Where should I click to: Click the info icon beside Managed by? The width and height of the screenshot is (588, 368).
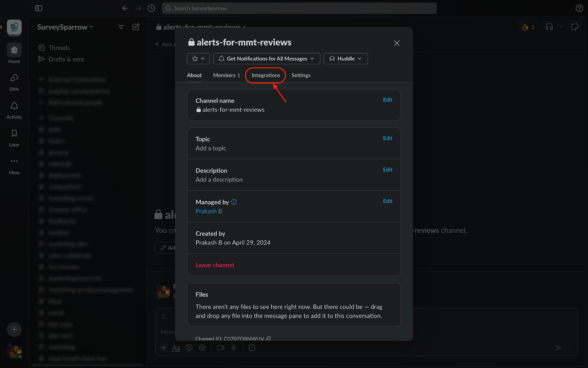pyautogui.click(x=234, y=202)
